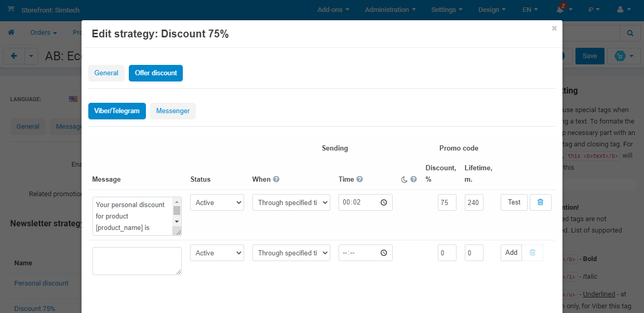
Task: Click the clock icon in the 00:02 time field
Action: 383,202
